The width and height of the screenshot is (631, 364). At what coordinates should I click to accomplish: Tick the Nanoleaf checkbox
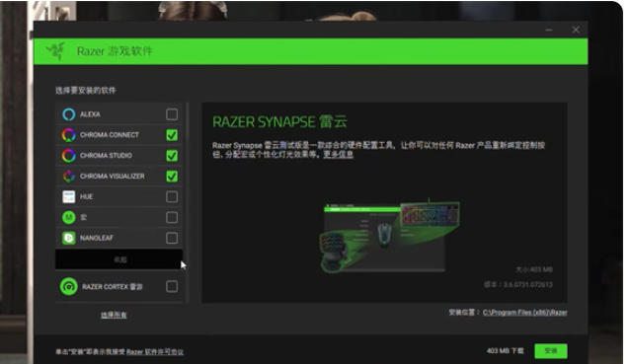tap(172, 238)
